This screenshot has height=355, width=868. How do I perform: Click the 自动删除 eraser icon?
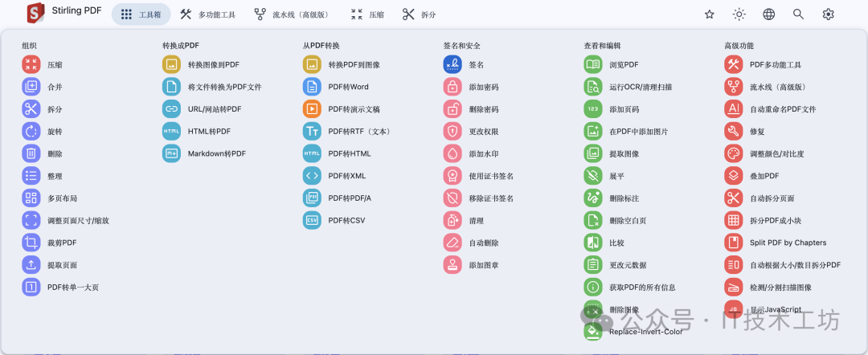point(452,243)
